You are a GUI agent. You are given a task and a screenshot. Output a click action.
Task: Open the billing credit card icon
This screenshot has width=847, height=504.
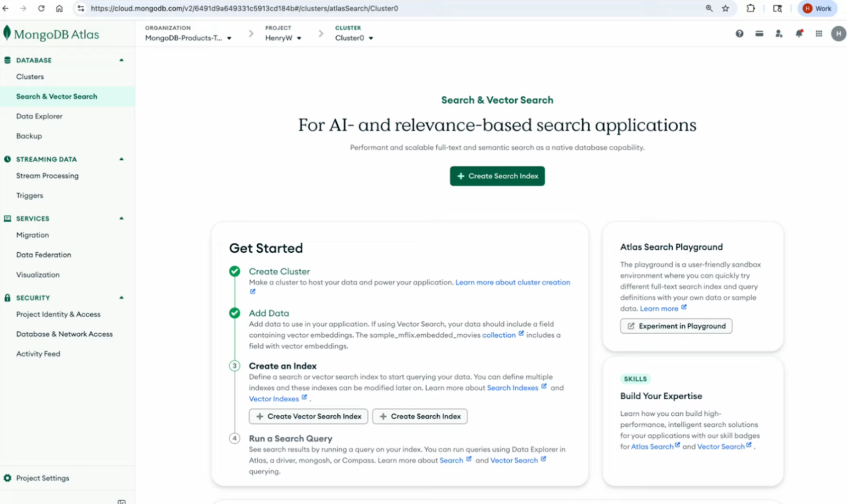click(x=759, y=34)
